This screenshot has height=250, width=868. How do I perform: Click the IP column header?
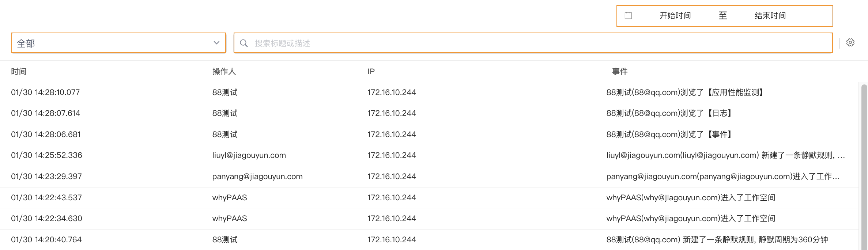click(x=371, y=72)
